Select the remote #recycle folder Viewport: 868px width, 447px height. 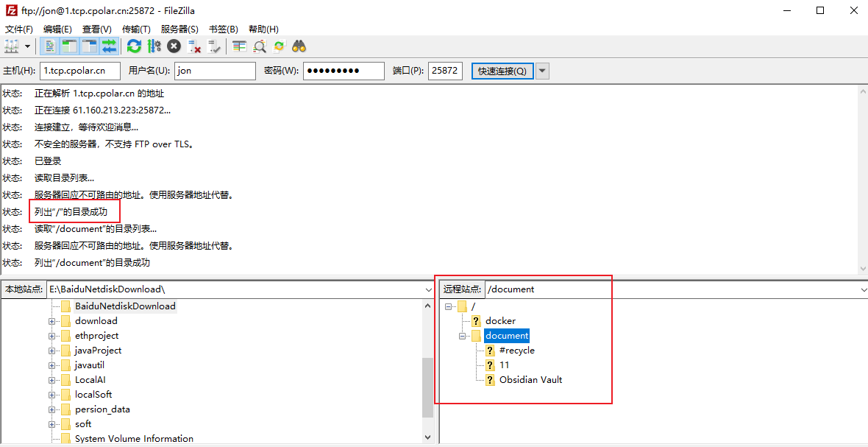click(x=517, y=351)
